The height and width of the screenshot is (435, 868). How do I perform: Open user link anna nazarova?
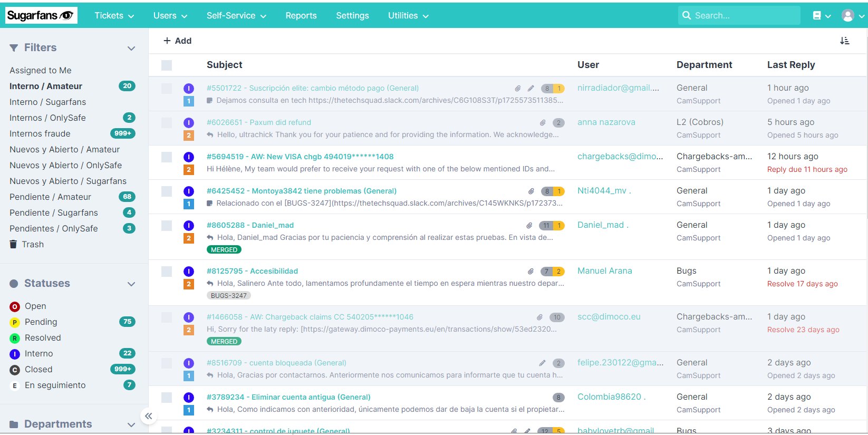point(606,122)
